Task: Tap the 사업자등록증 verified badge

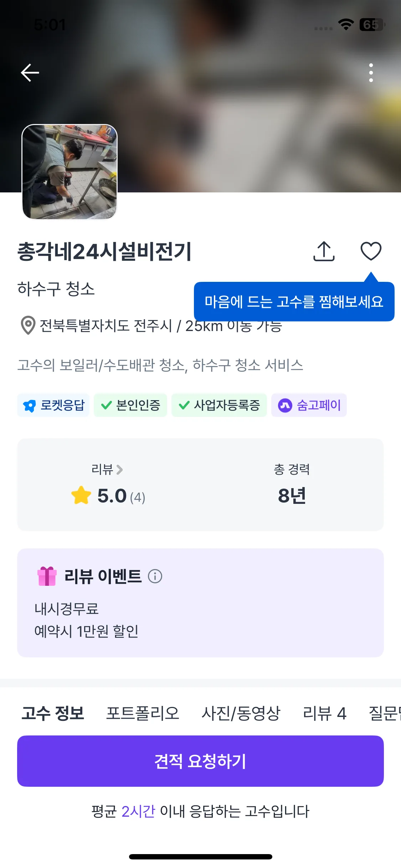Action: click(219, 405)
